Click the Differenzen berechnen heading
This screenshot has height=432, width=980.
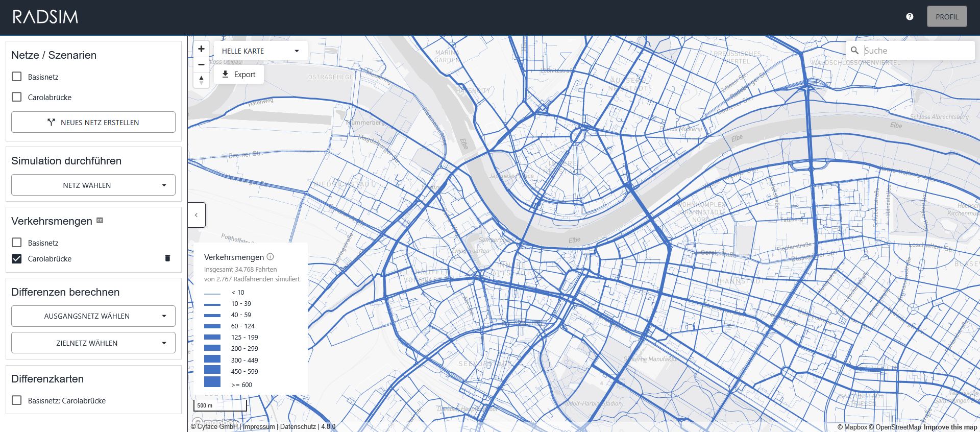pyautogui.click(x=65, y=292)
